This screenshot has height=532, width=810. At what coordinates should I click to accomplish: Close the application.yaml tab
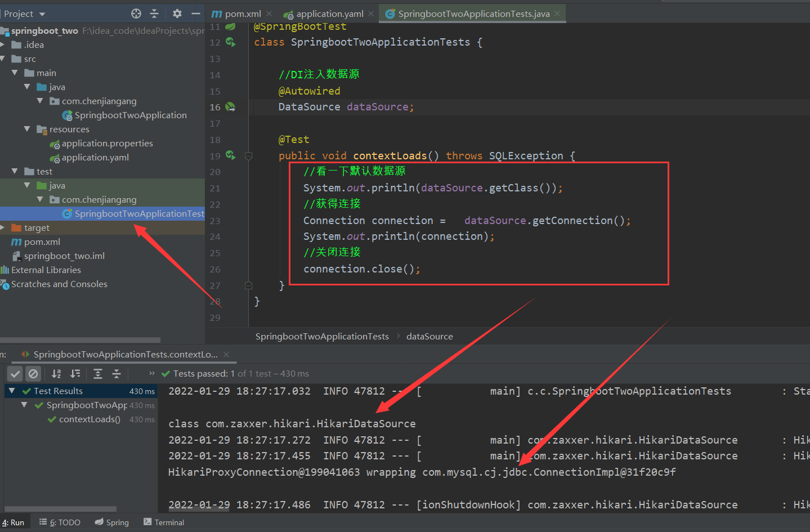370,14
